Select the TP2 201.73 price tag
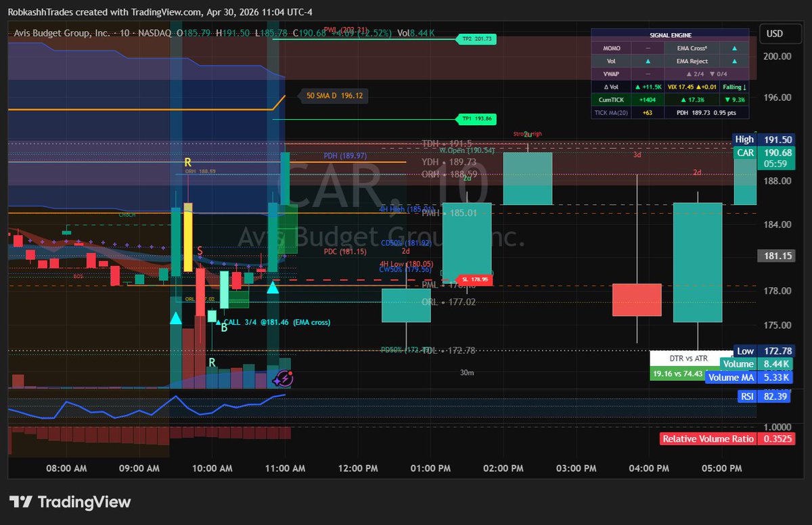The height and width of the screenshot is (525, 812). tap(478, 39)
